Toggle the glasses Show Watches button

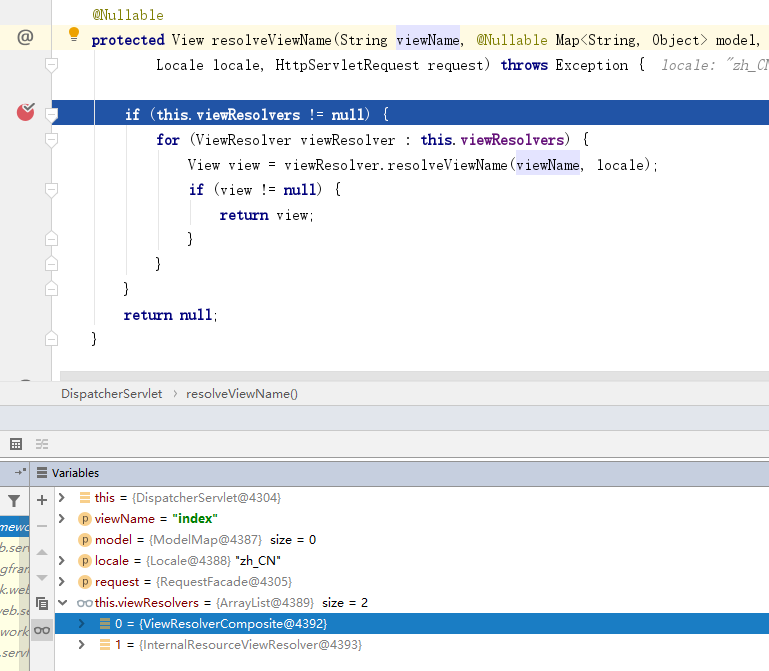pyautogui.click(x=42, y=629)
